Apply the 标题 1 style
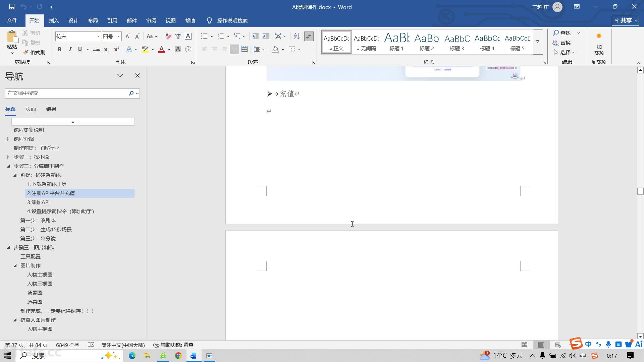644x362 pixels. point(396,42)
